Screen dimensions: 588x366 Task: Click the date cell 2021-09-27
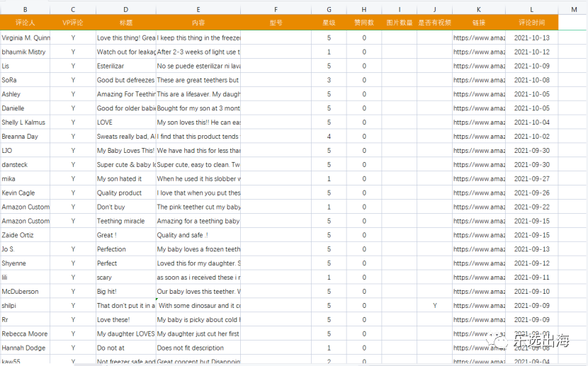[x=531, y=178]
